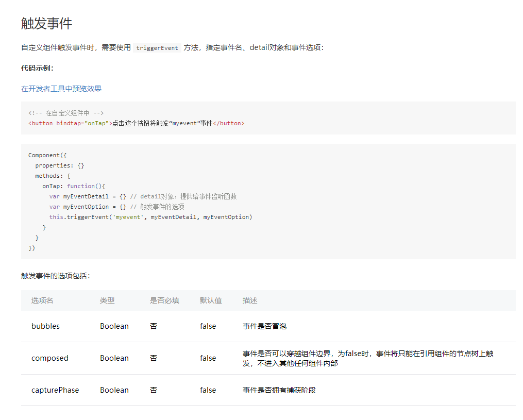Click Boolean type in the composed row
The height and width of the screenshot is (420, 523).
[x=114, y=358]
